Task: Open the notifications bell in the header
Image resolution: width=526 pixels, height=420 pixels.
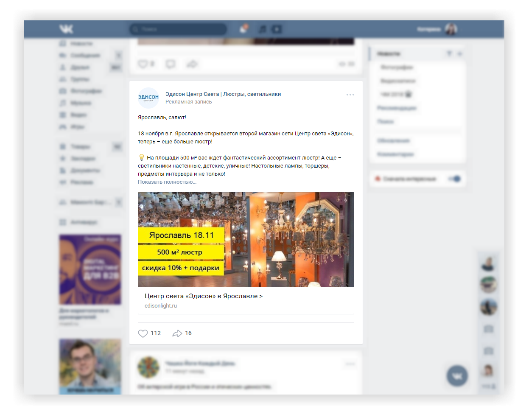Action: [x=243, y=29]
